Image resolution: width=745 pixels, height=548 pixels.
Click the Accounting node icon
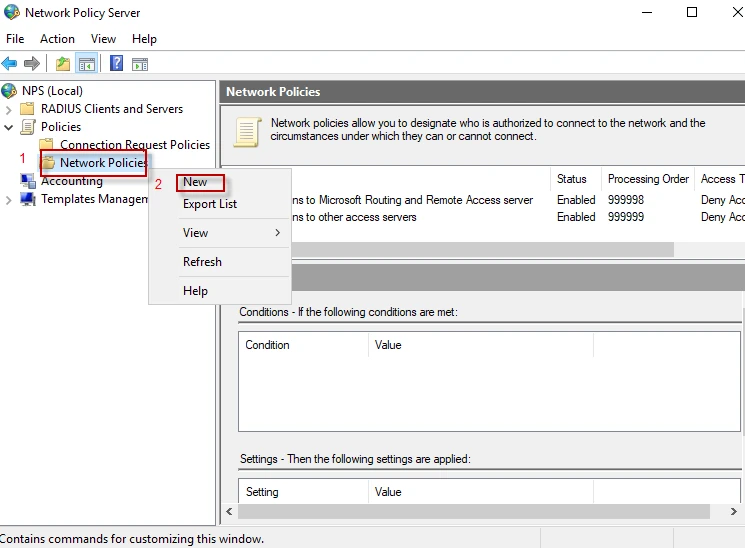(28, 181)
